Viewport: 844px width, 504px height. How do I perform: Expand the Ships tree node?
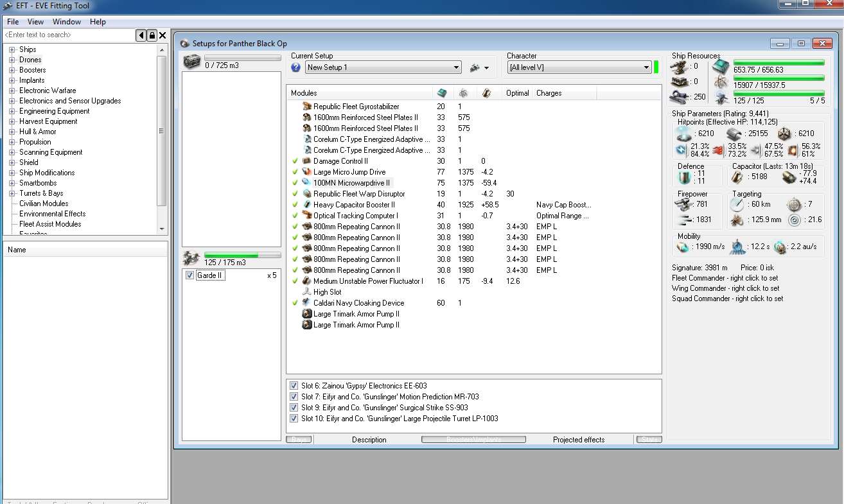click(x=12, y=49)
